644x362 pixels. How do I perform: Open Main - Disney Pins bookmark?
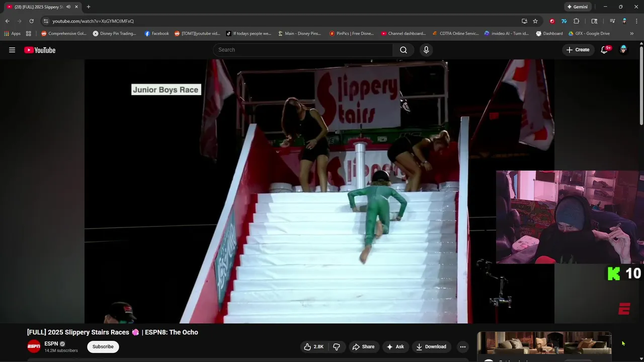(299, 34)
